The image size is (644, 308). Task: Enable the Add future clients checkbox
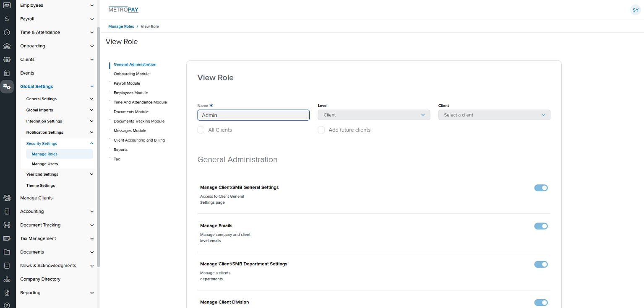[321, 130]
